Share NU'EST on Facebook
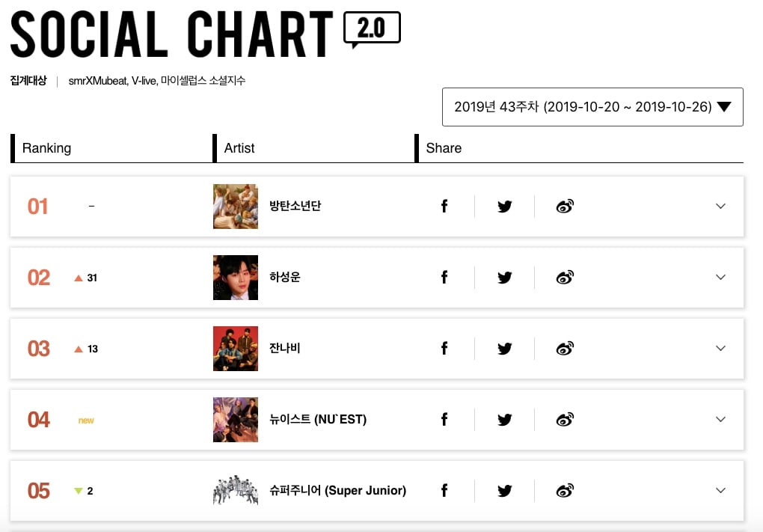 tap(444, 420)
